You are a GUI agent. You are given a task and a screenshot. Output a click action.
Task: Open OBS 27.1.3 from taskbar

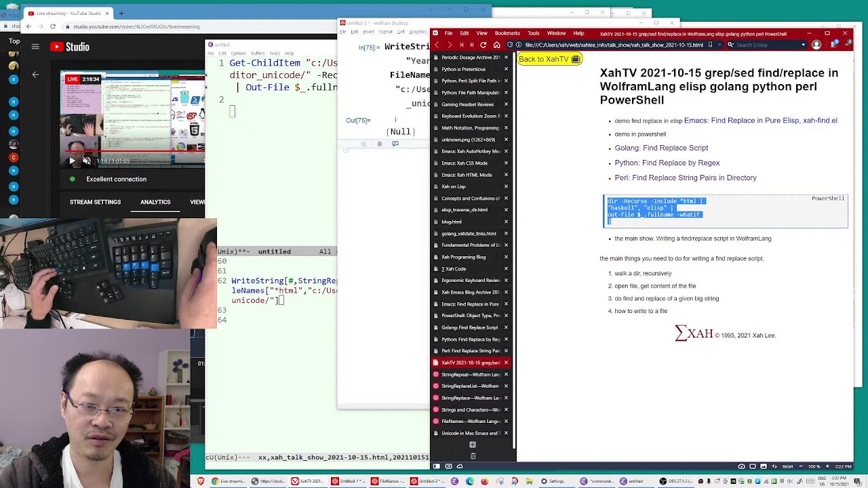675,481
